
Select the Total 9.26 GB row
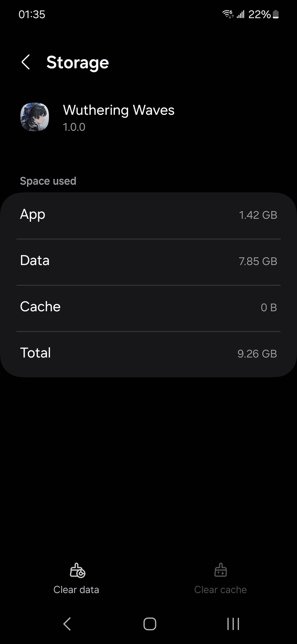pos(148,353)
